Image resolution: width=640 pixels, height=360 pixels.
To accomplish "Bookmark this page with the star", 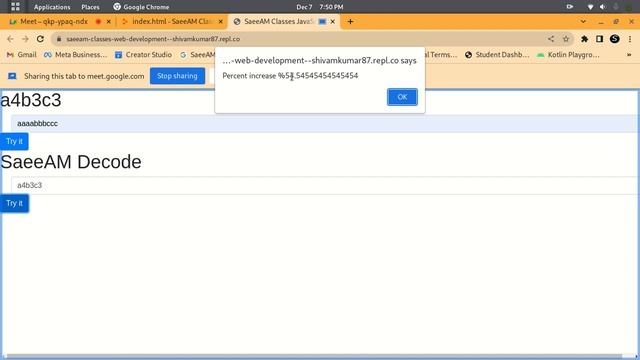I will pos(566,39).
